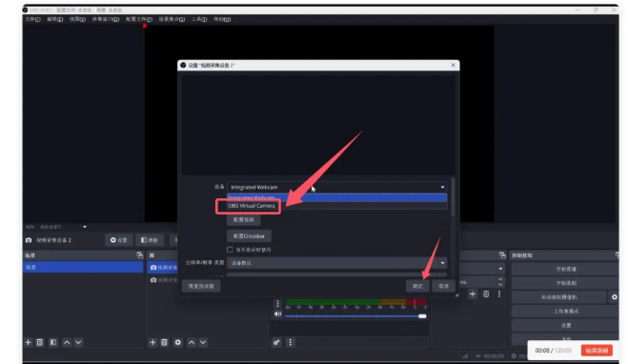The width and height of the screenshot is (627, 364).
Task: Increase transition duration with the spinner arrow
Action: (500, 279)
